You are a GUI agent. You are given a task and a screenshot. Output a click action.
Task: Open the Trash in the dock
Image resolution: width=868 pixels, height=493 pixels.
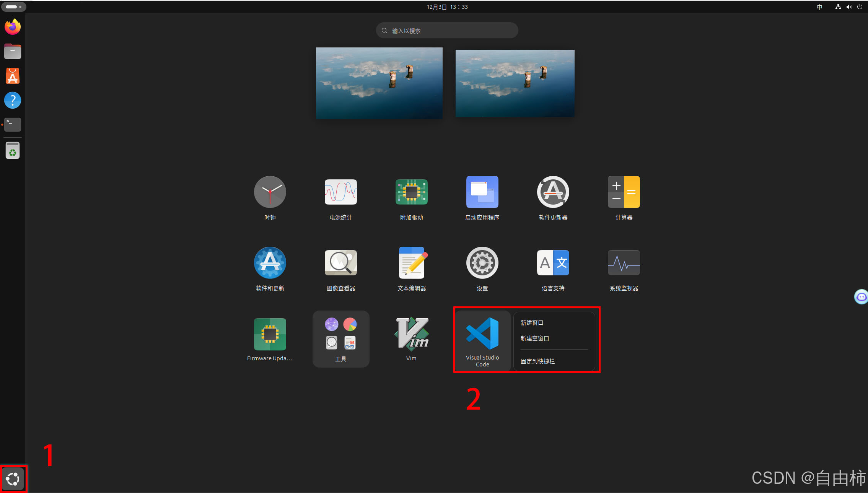pos(13,151)
